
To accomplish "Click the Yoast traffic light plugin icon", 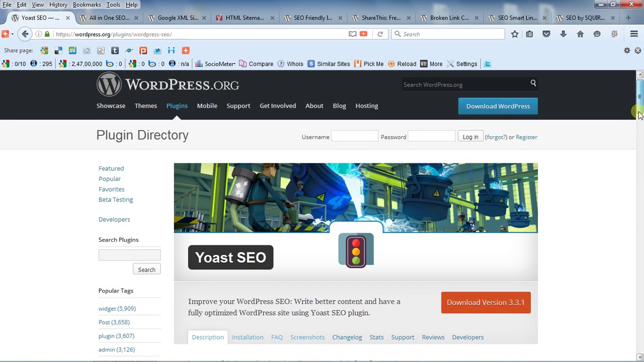I will 356,250.
